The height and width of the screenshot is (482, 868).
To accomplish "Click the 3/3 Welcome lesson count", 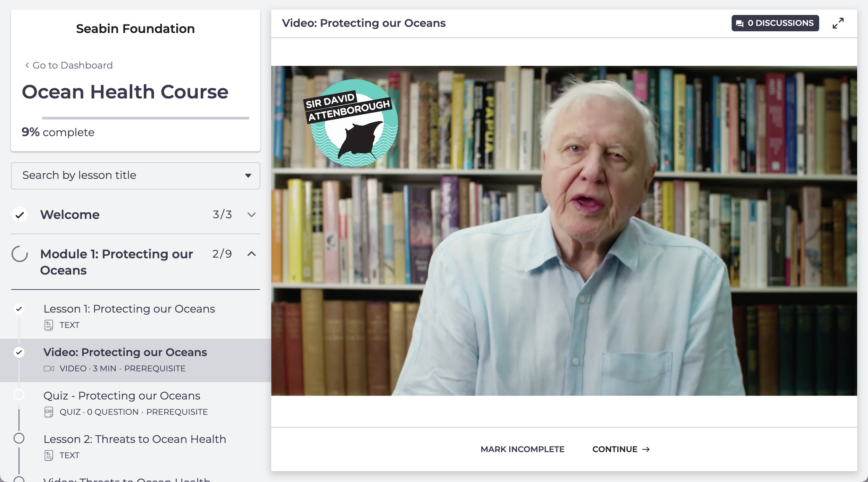I will pyautogui.click(x=222, y=215).
